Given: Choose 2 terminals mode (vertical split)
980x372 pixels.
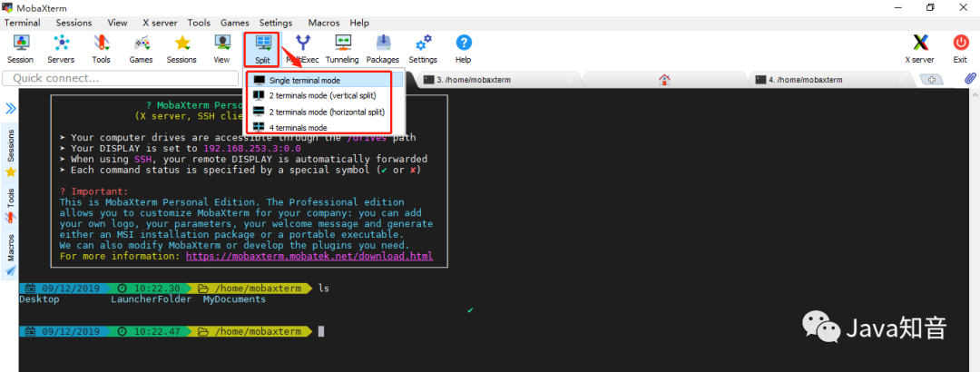Looking at the screenshot, I should click(321, 95).
